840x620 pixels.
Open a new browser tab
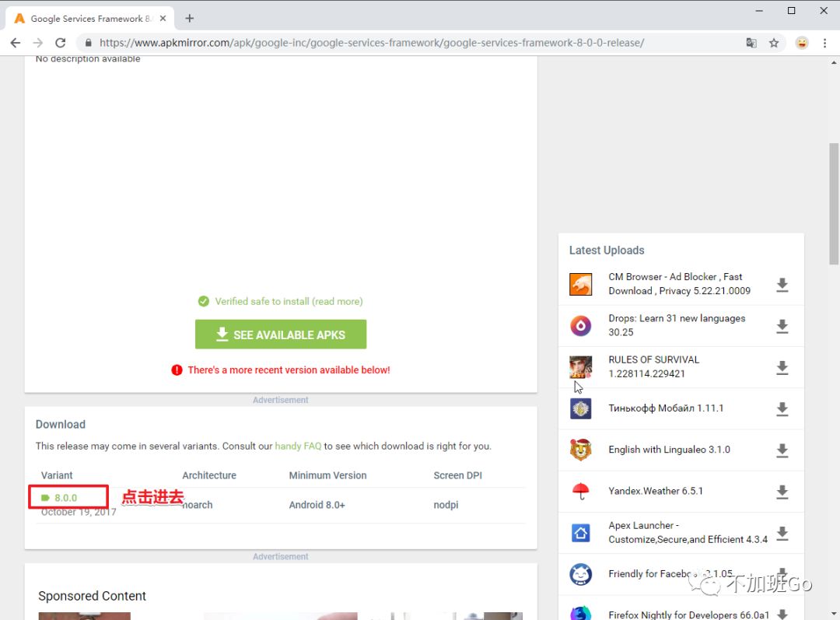tap(189, 18)
